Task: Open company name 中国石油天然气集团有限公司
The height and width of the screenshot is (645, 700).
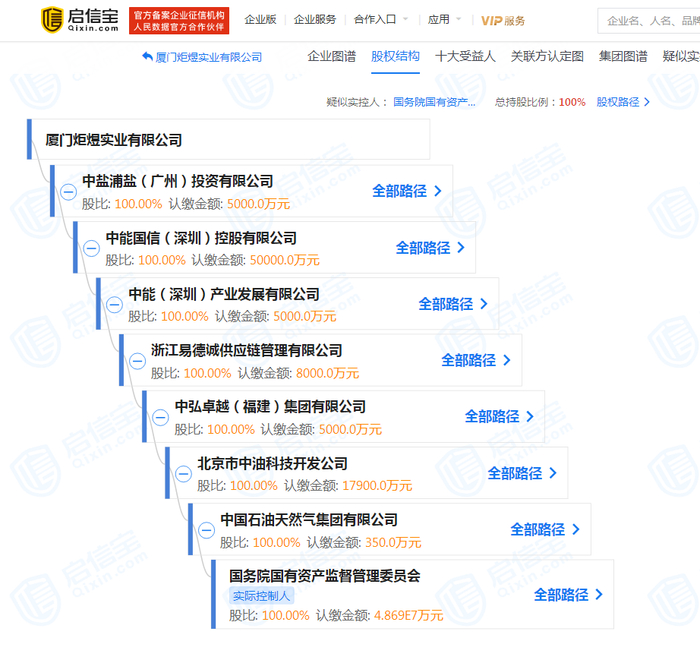Action: pyautogui.click(x=309, y=520)
